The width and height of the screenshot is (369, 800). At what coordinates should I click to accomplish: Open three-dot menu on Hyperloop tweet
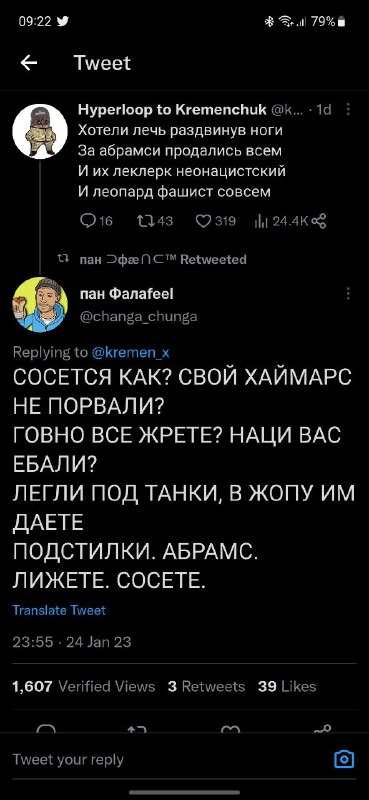pos(349,110)
